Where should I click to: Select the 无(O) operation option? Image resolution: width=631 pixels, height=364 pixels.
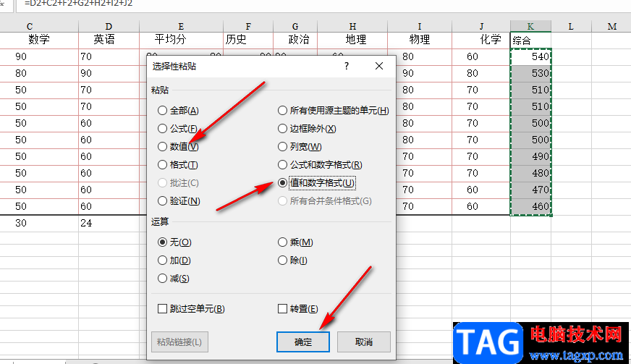coord(174,242)
